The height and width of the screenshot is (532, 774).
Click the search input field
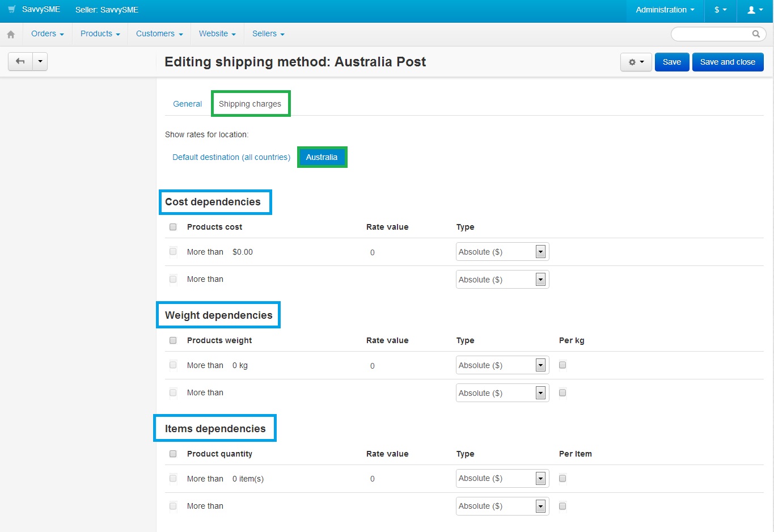(718, 34)
